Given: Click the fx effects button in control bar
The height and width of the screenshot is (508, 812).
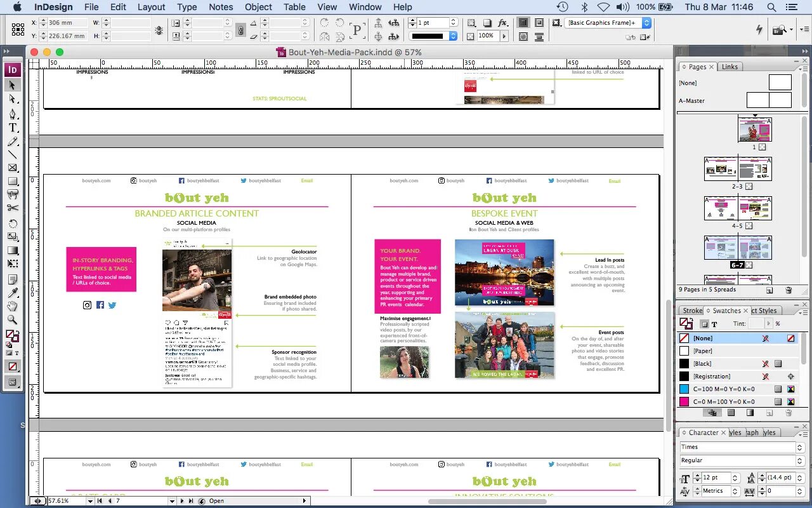Looking at the screenshot, I should 502,23.
